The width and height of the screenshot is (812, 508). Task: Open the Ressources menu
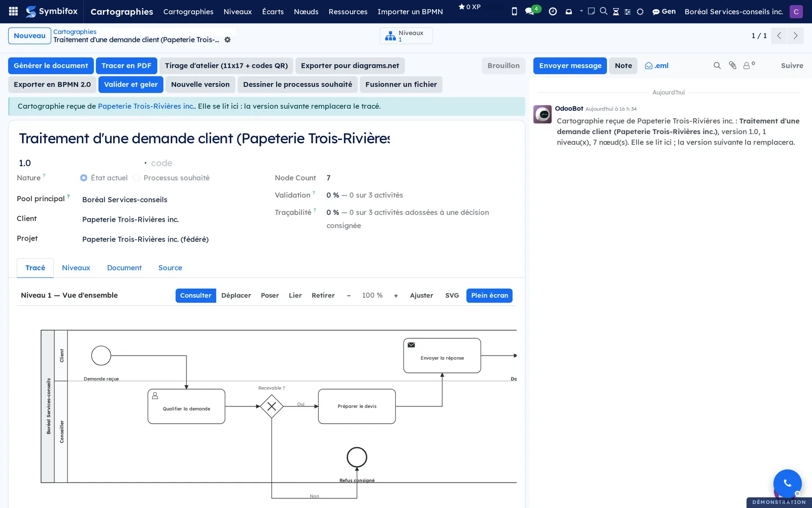coord(348,11)
